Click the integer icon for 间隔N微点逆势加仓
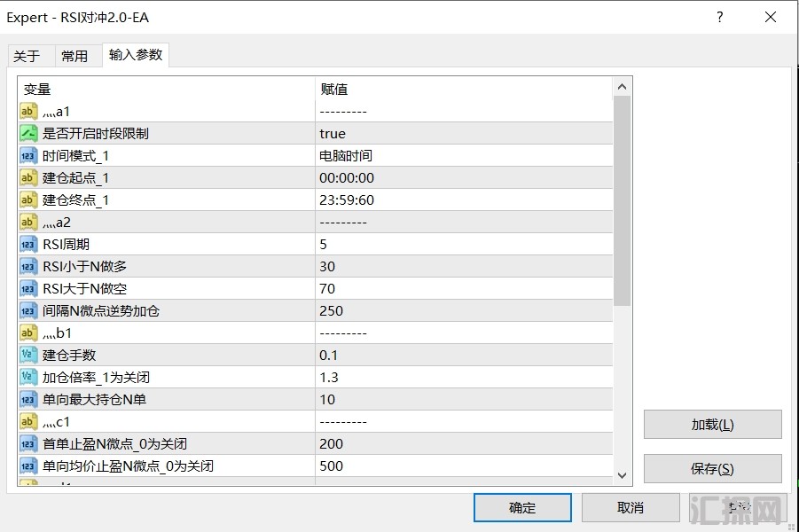 pos(28,311)
